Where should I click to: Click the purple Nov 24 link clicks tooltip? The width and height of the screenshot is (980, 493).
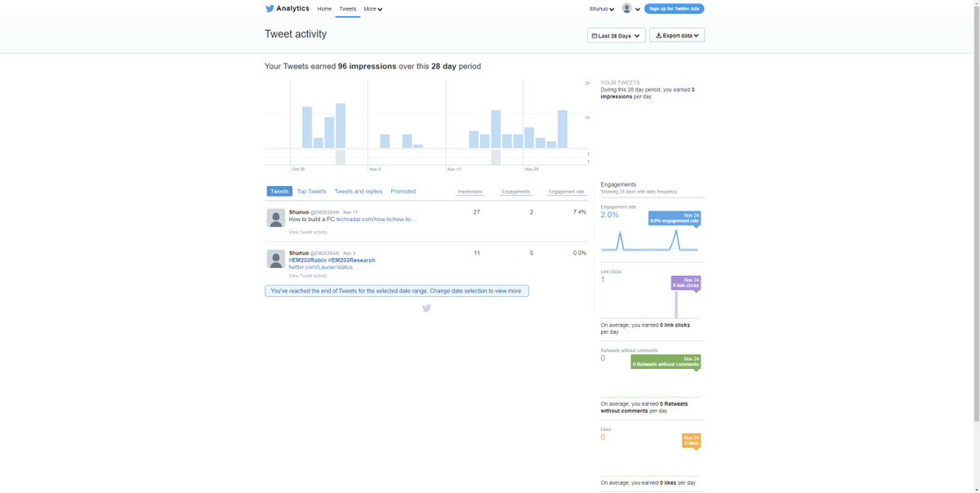pos(686,282)
